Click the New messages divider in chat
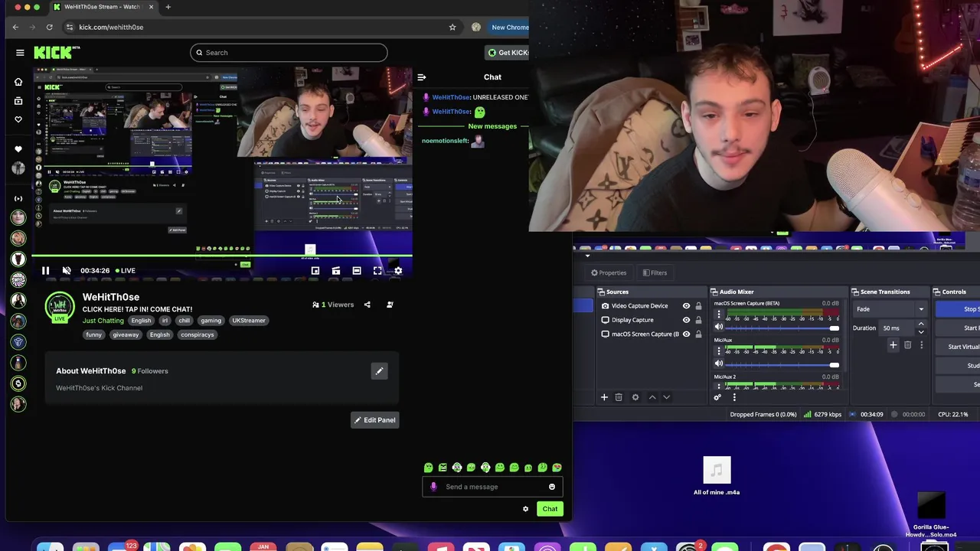980x551 pixels. 492,126
